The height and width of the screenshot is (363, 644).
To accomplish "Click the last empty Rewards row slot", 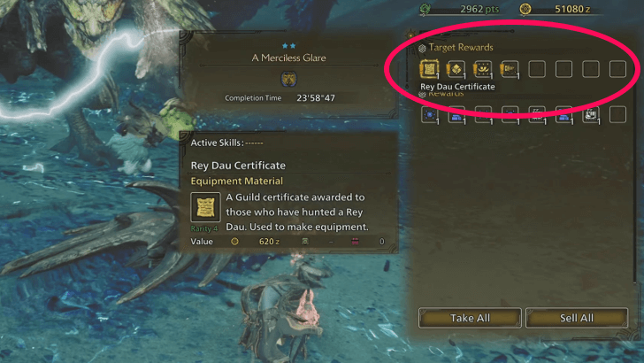I will tap(617, 115).
